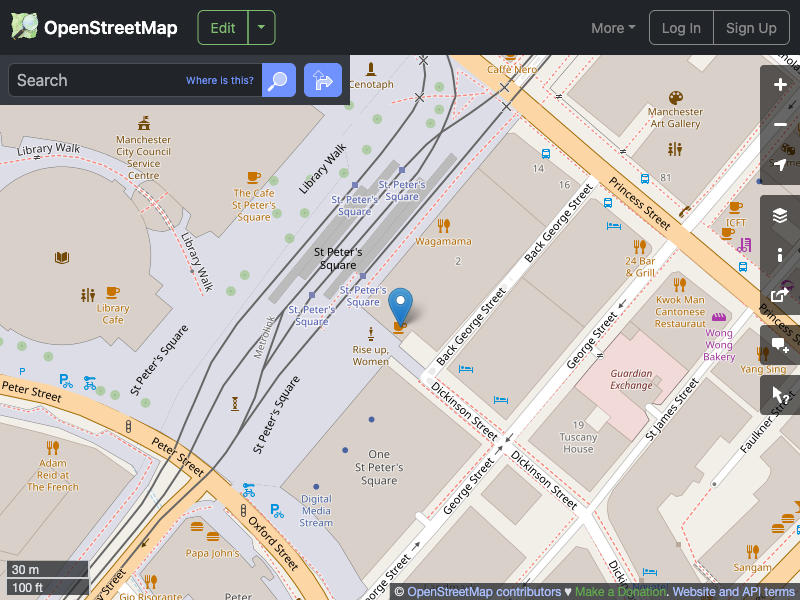The image size is (800, 600).
Task: Expand the More menu
Action: point(612,28)
